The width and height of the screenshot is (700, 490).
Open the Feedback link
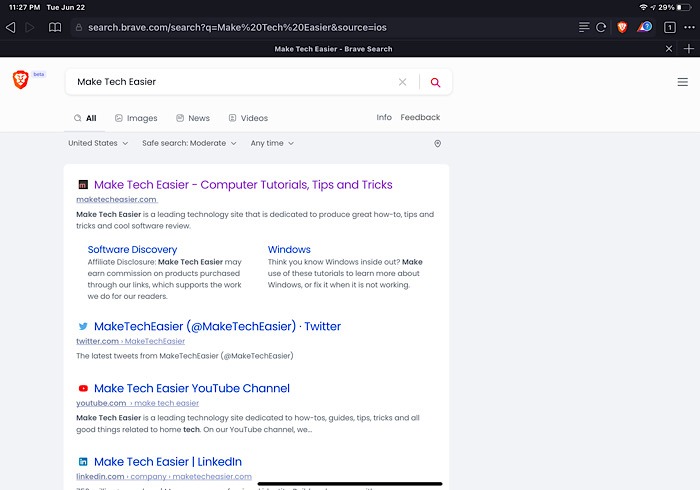[420, 117]
